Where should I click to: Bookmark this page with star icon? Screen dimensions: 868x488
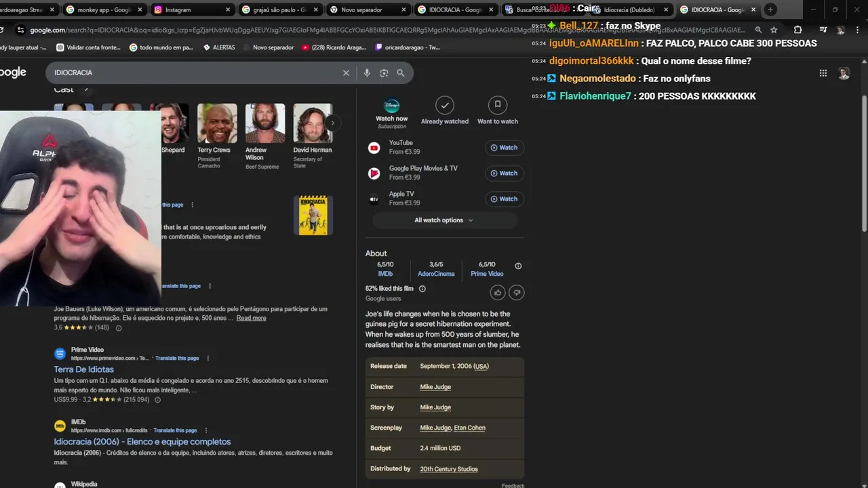click(x=774, y=30)
